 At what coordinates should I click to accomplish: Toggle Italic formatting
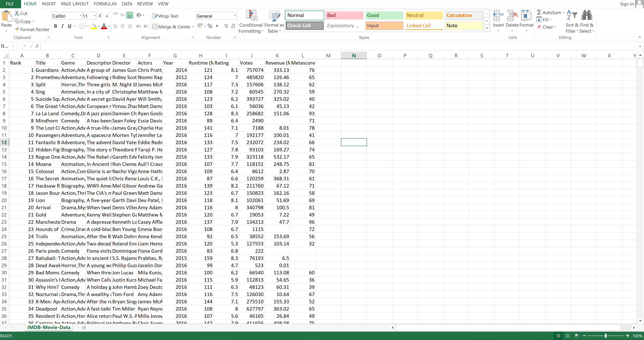(x=63, y=26)
